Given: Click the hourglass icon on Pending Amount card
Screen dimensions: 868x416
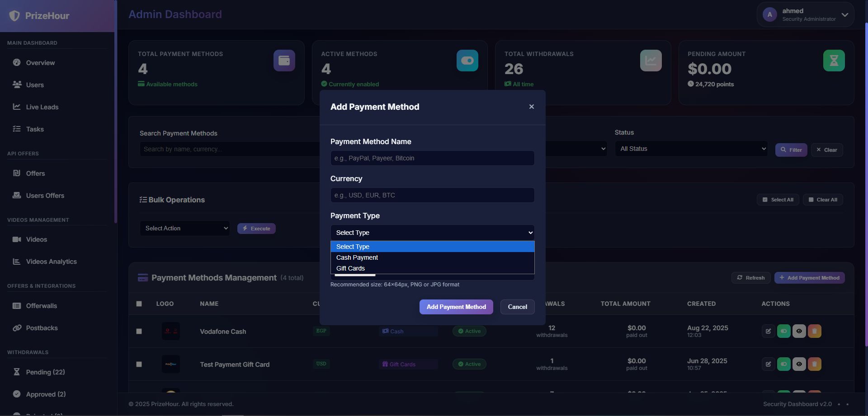Looking at the screenshot, I should click(x=834, y=61).
